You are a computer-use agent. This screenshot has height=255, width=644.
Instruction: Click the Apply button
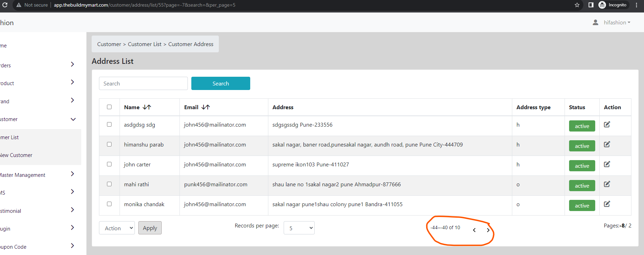[150, 228]
